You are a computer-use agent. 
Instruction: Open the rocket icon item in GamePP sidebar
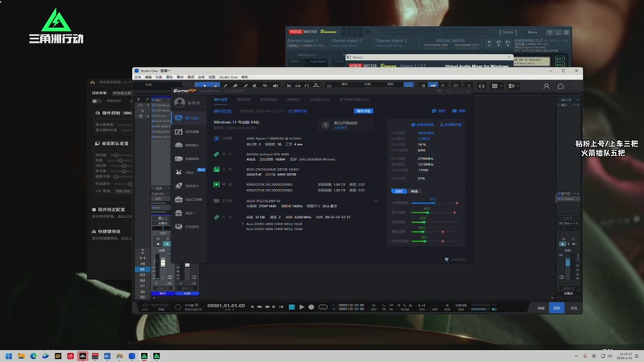[179, 186]
